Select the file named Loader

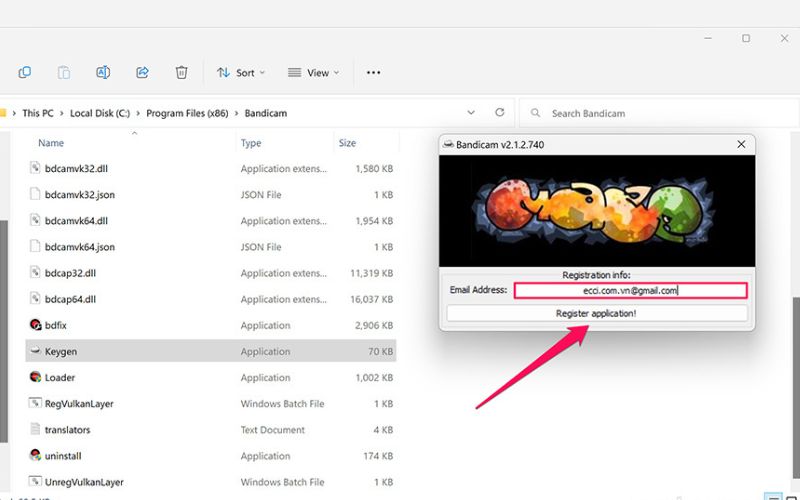[211, 377]
